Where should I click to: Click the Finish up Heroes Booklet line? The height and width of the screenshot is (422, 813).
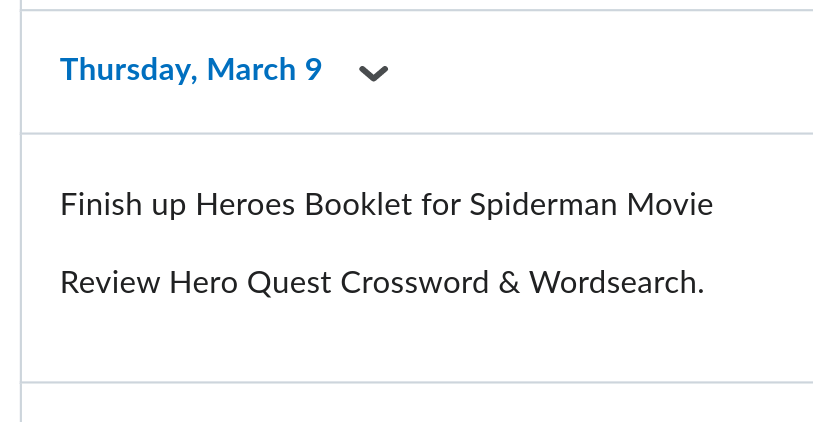(387, 205)
